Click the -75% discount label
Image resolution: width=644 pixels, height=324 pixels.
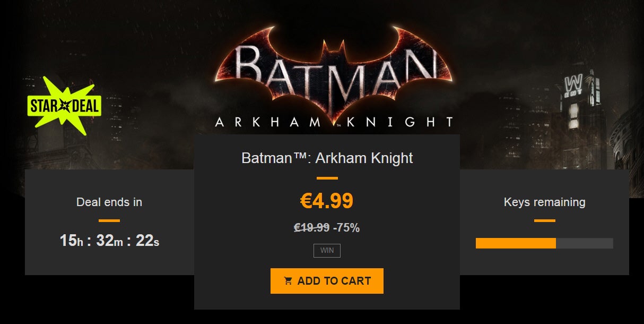346,228
